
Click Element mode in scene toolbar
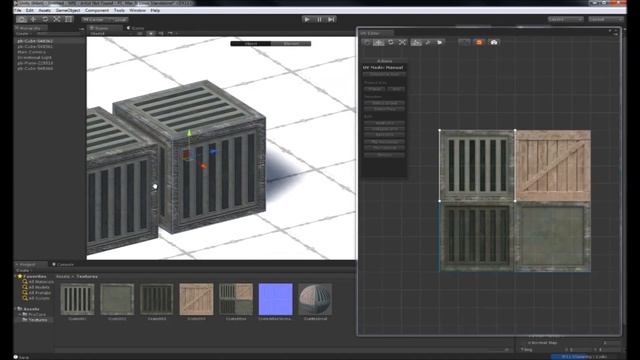(x=291, y=44)
